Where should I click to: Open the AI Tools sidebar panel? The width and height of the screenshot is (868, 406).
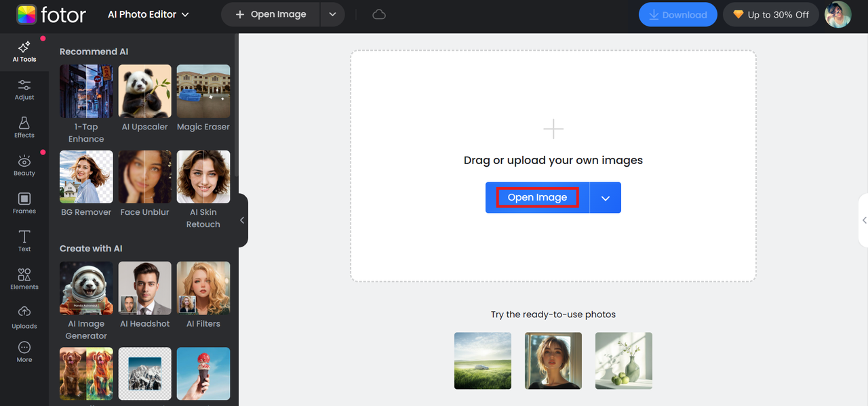[x=24, y=52]
